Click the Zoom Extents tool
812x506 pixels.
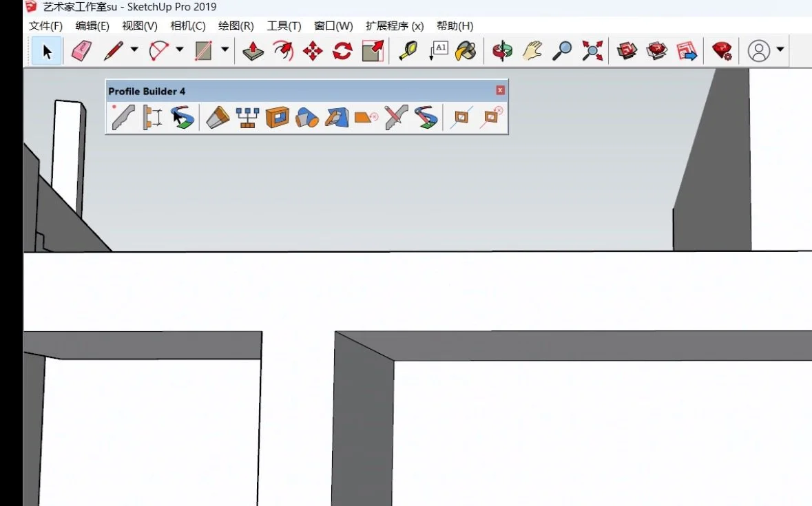pos(592,51)
